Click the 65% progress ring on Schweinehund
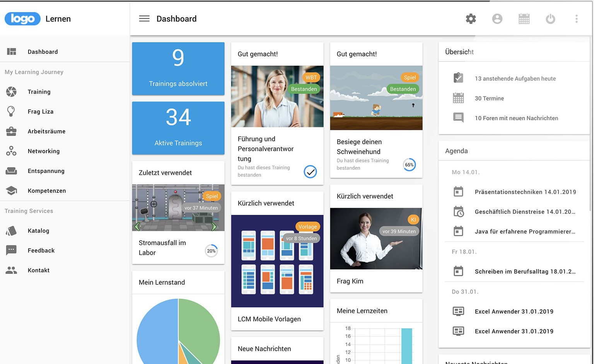The image size is (594, 364). pyautogui.click(x=409, y=165)
